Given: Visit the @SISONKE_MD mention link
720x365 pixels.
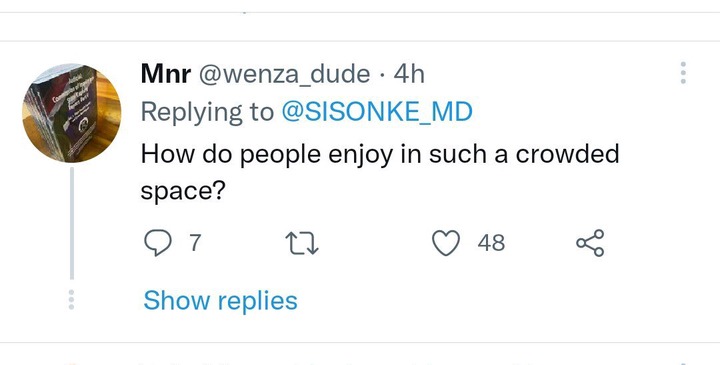Looking at the screenshot, I should click(377, 112).
